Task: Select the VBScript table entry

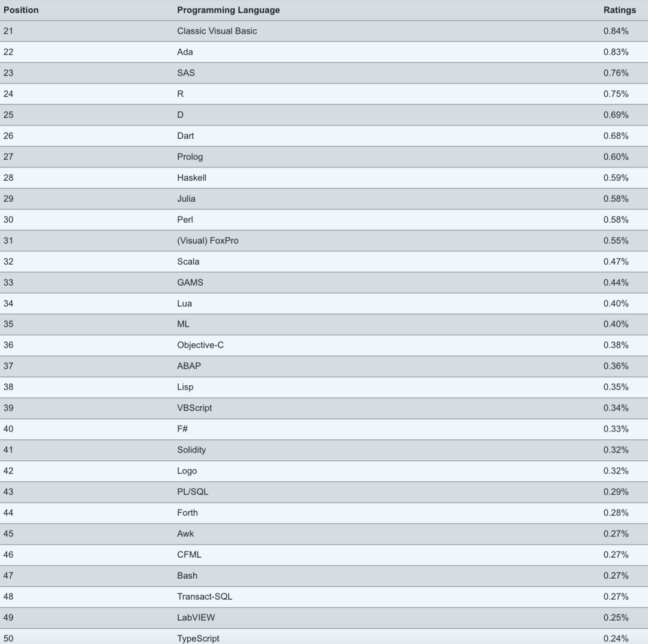Action: click(194, 408)
